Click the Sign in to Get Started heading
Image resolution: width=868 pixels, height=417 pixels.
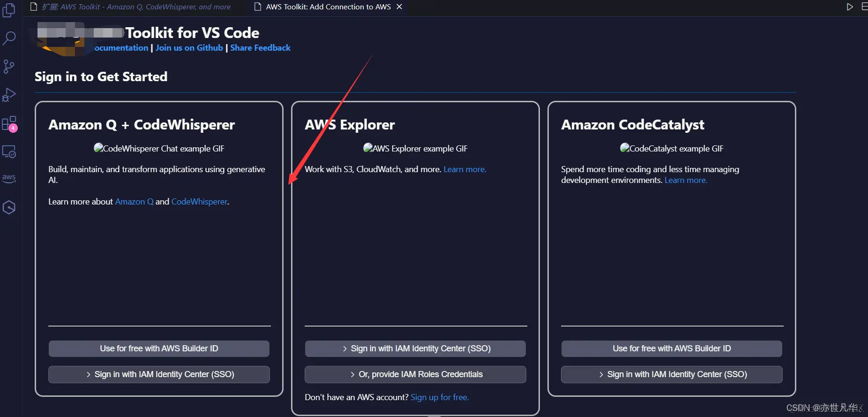(x=101, y=76)
